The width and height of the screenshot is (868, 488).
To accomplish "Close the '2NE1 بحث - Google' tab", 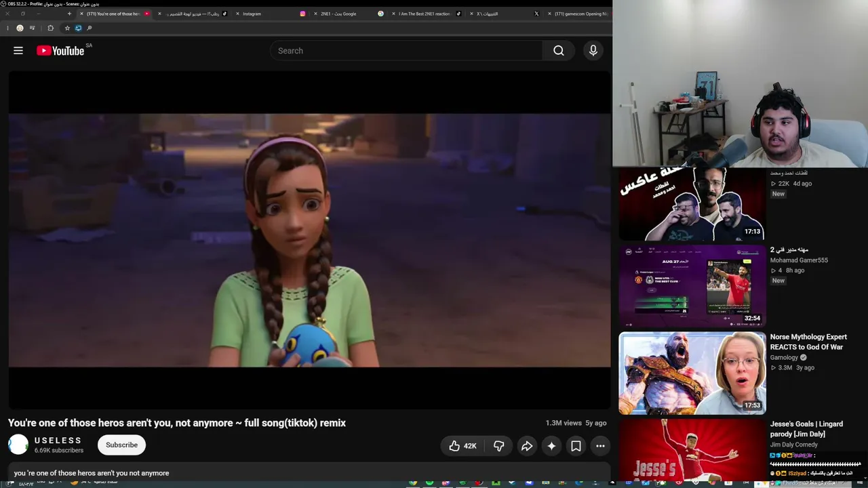I will [x=315, y=14].
